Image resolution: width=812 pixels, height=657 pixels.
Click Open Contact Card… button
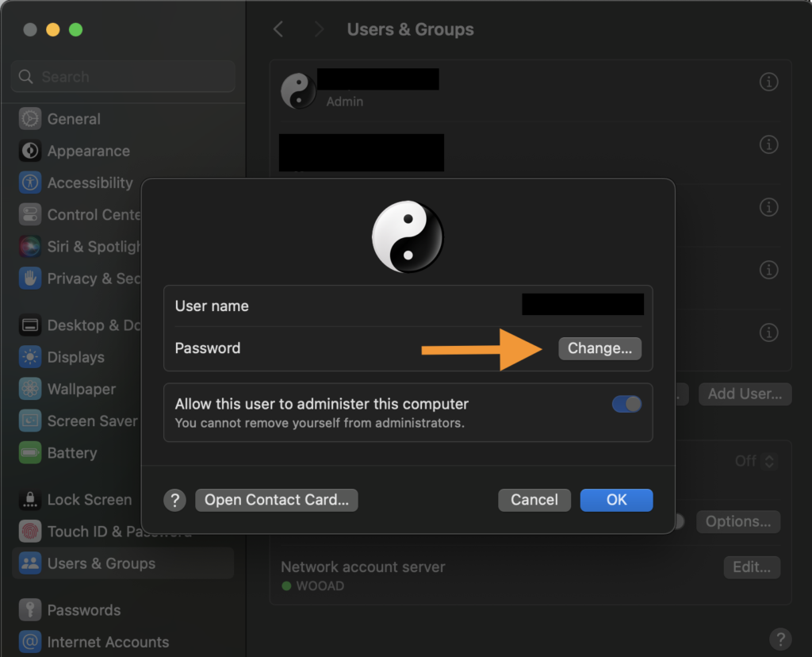(277, 500)
